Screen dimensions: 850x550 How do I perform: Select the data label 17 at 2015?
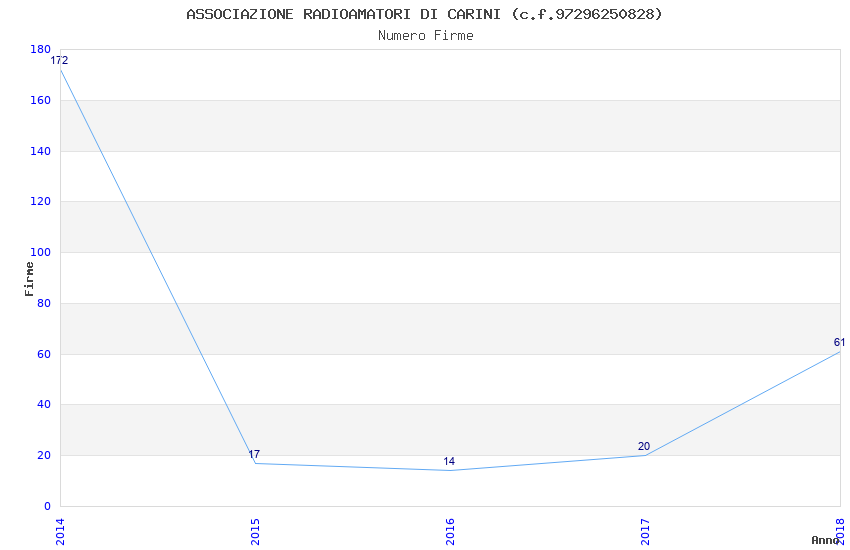click(x=254, y=454)
